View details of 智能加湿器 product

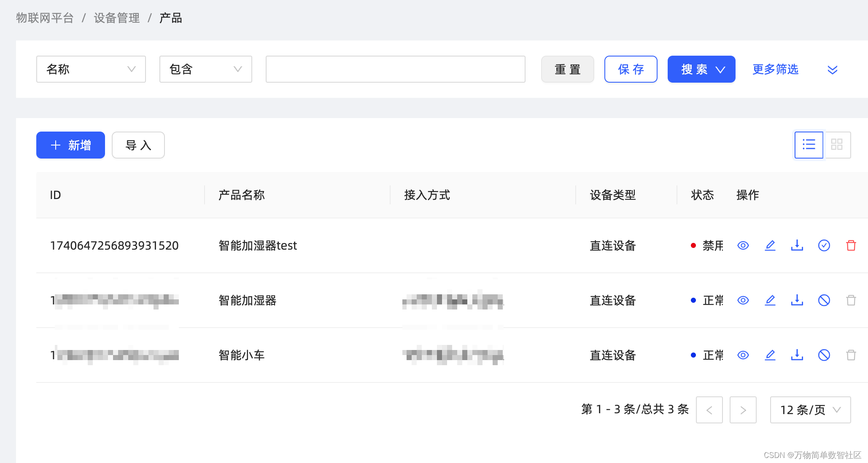[743, 300]
